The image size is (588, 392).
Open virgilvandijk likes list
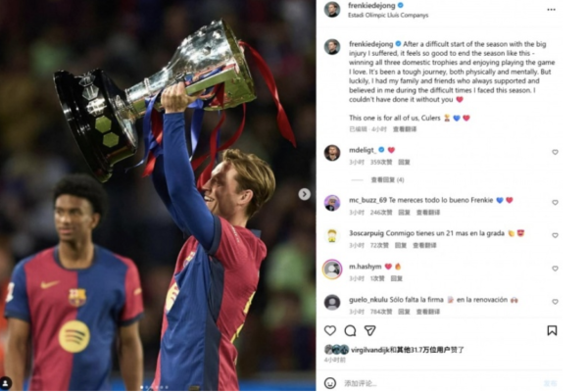(x=369, y=350)
